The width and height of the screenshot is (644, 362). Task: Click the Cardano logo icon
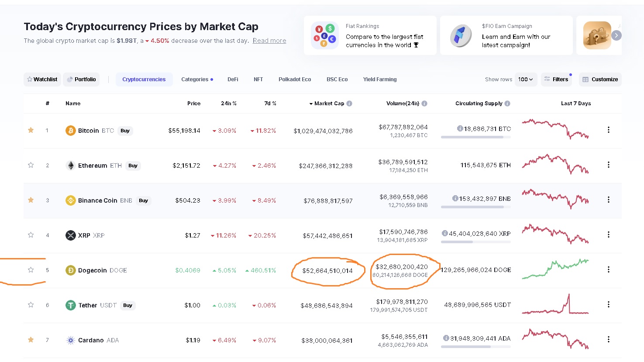click(70, 340)
